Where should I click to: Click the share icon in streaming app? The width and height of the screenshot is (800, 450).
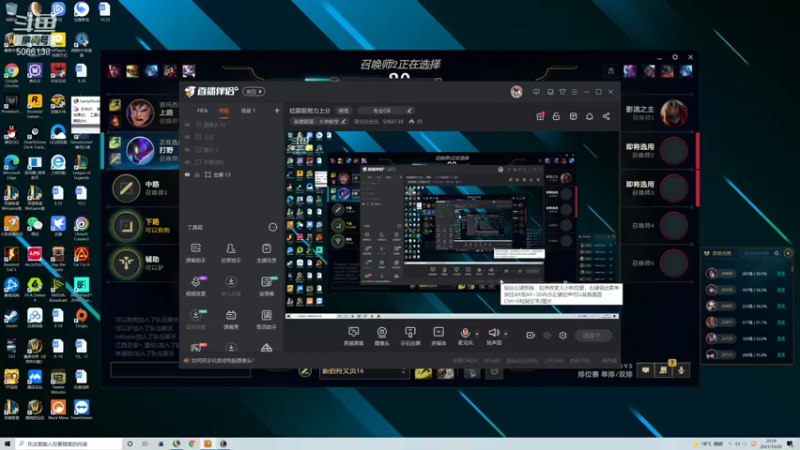point(606,116)
